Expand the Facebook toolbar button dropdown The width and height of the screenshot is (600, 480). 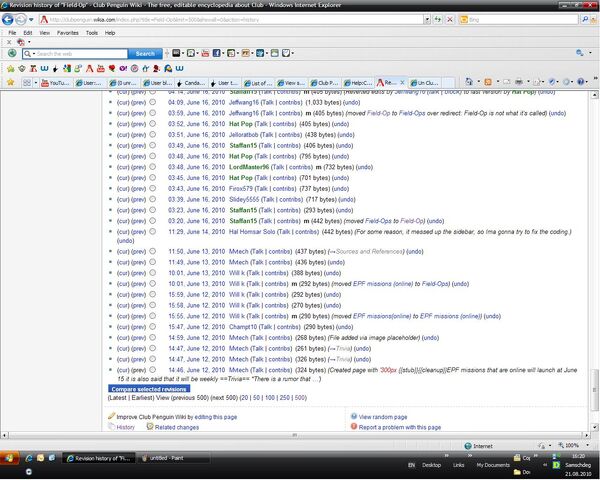click(x=223, y=54)
